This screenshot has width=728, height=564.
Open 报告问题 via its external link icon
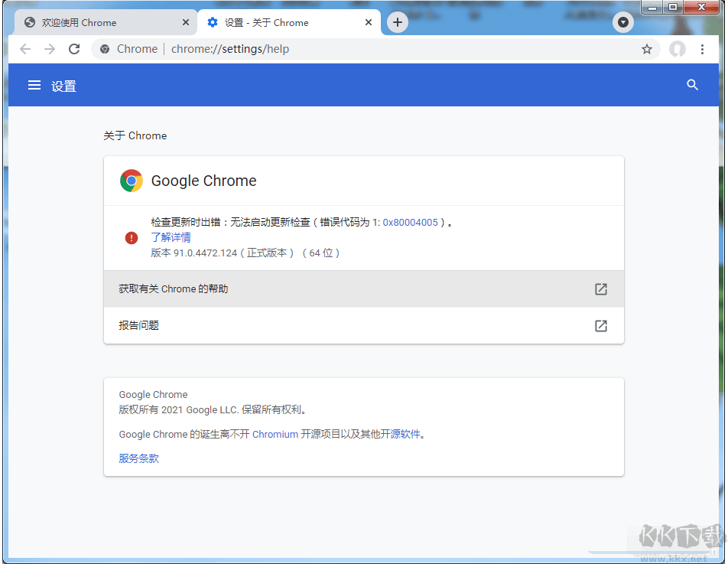click(600, 325)
